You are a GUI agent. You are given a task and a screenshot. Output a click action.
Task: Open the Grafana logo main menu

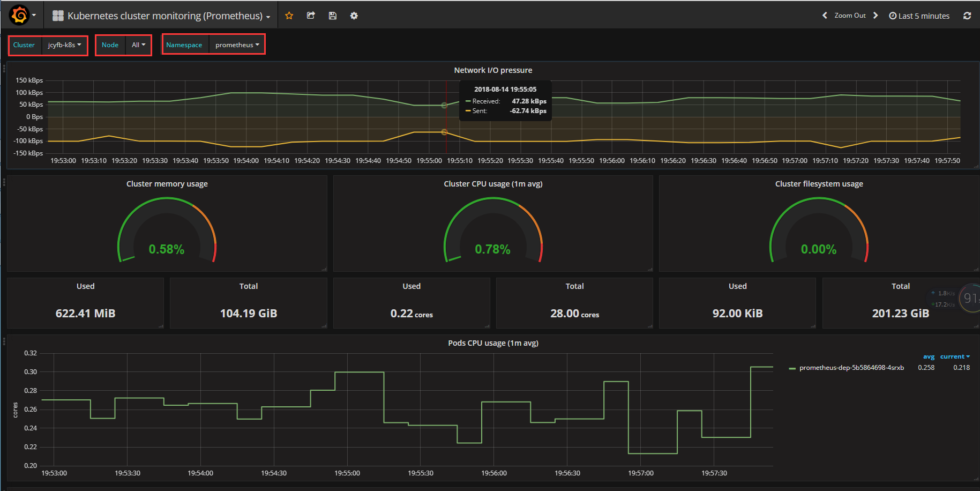pyautogui.click(x=23, y=15)
